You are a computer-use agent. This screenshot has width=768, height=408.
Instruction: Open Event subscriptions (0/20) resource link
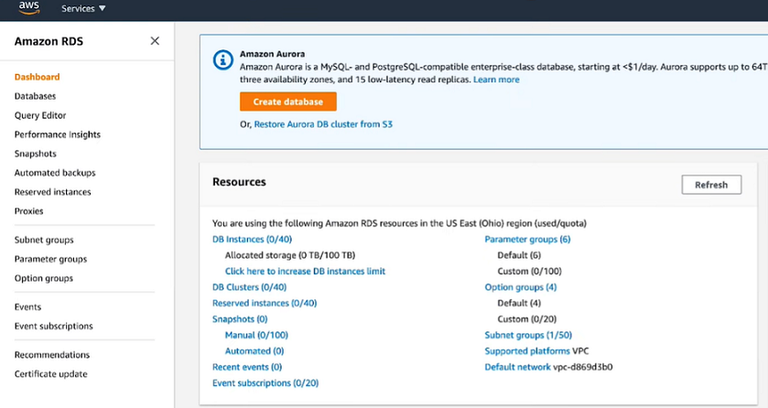pos(265,383)
